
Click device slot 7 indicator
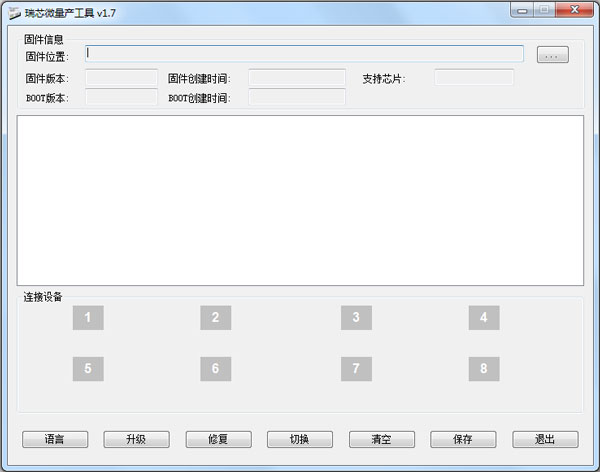point(356,369)
